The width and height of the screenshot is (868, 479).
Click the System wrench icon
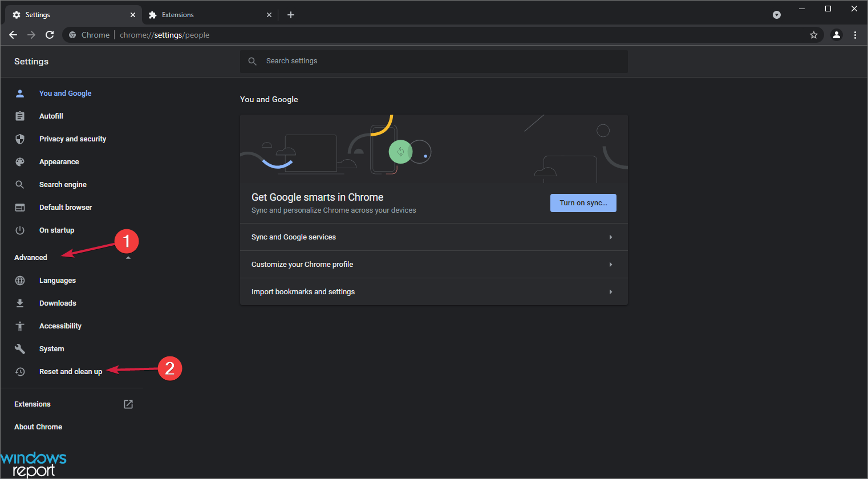20,348
